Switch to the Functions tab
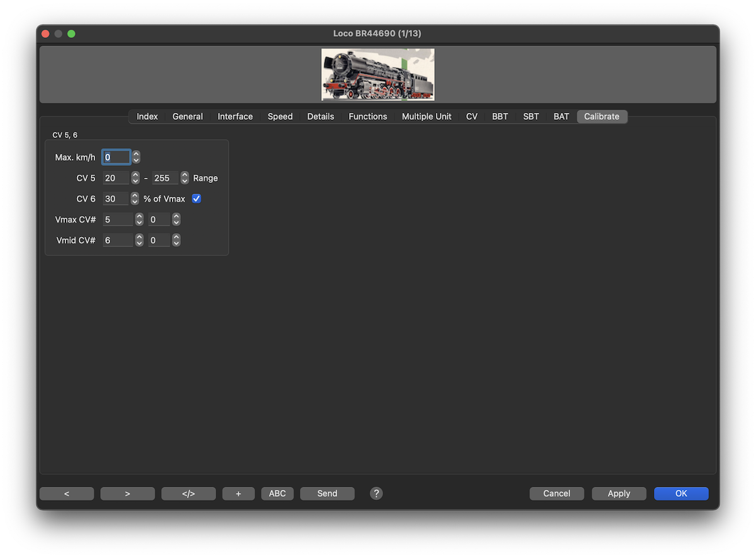The width and height of the screenshot is (756, 558). click(x=367, y=117)
